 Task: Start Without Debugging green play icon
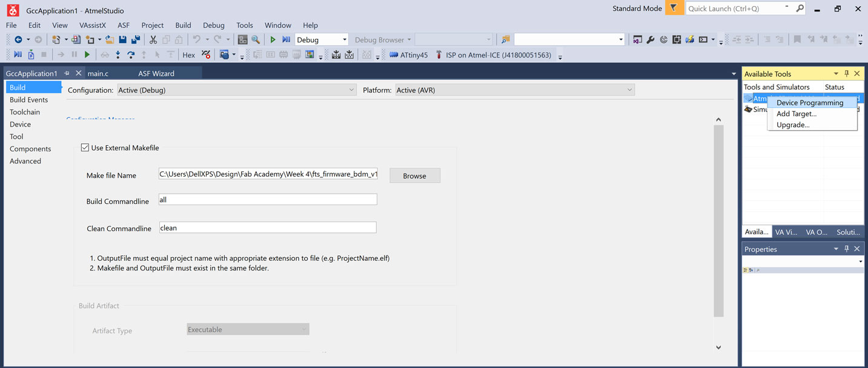[273, 39]
